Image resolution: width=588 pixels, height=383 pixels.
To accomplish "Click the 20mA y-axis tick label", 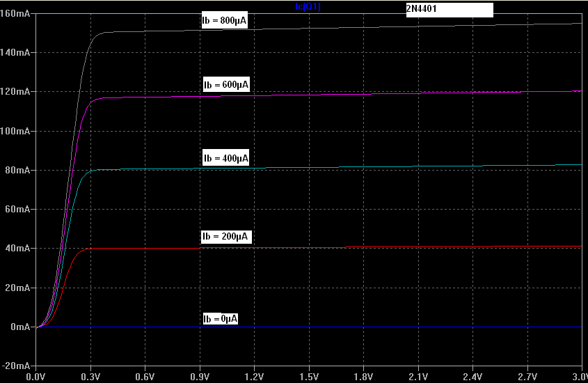I will coord(17,288).
